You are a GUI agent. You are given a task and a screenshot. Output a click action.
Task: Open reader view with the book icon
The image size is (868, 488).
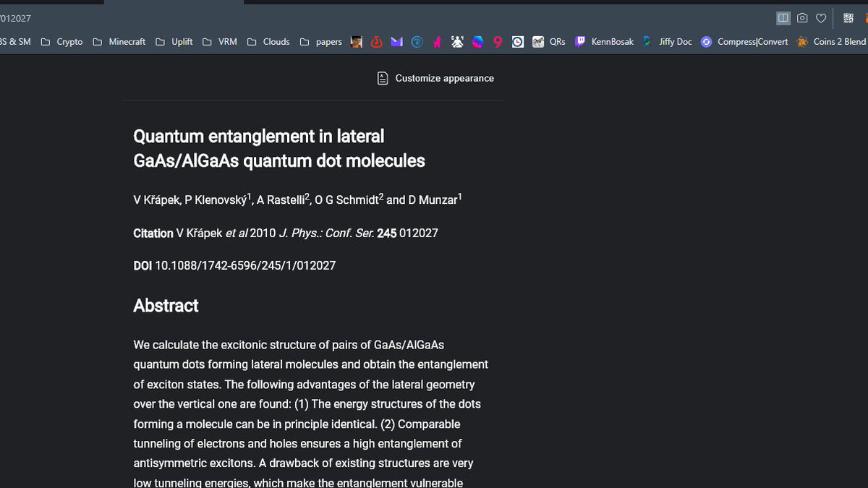click(x=783, y=17)
